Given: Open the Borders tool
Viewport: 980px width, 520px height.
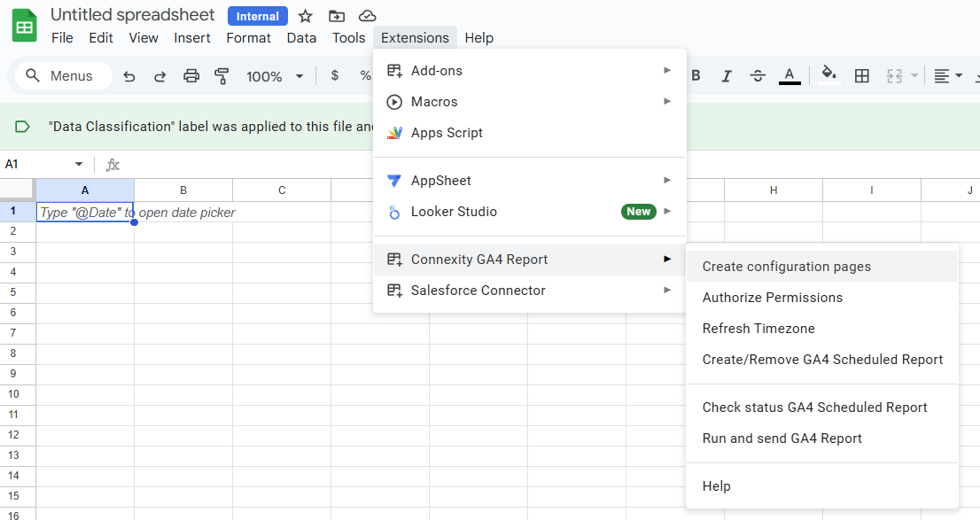Looking at the screenshot, I should (x=862, y=75).
